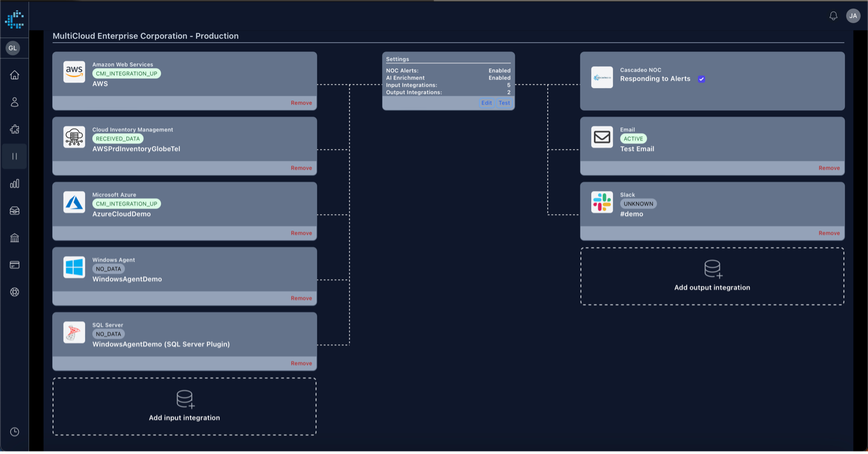Click the NOC Alerts setting row

coord(448,70)
